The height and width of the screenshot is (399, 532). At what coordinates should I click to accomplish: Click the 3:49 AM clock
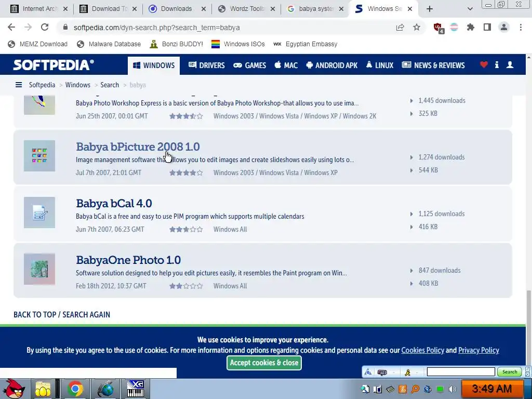(x=491, y=389)
